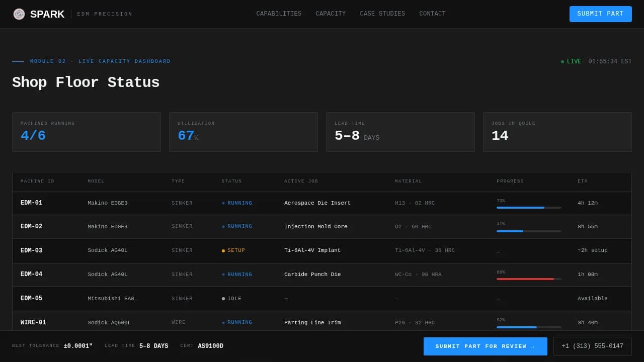Expand the MACHINES RUNNING stat card
This screenshot has height=362, width=644.
(86, 131)
